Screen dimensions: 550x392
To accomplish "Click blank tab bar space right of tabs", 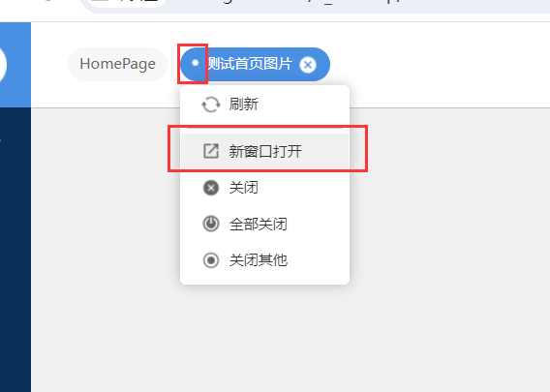I will point(439,65).
